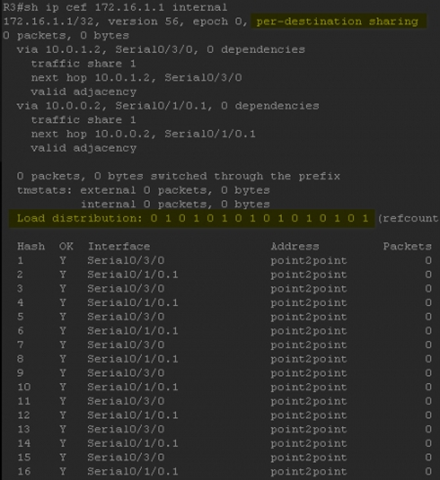Screen dimensions: 440x480
Task: Click the refcount text after load distribution
Action: click(x=408, y=219)
